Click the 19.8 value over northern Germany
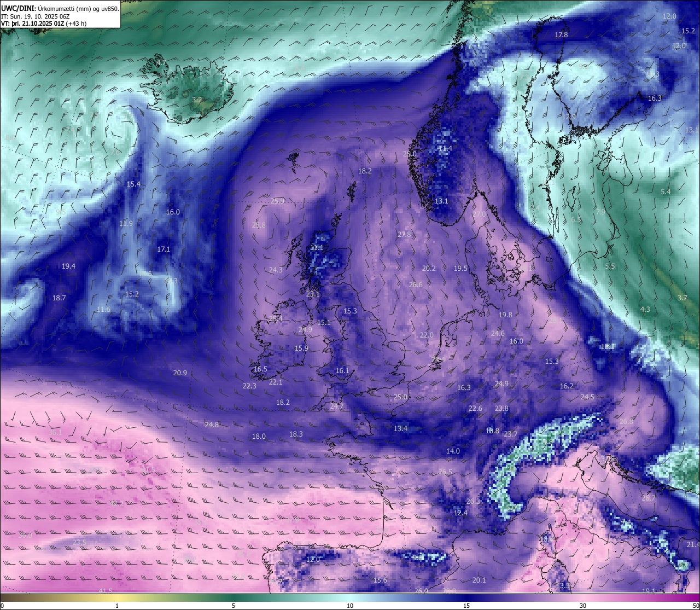This screenshot has height=610, width=700. [x=505, y=315]
